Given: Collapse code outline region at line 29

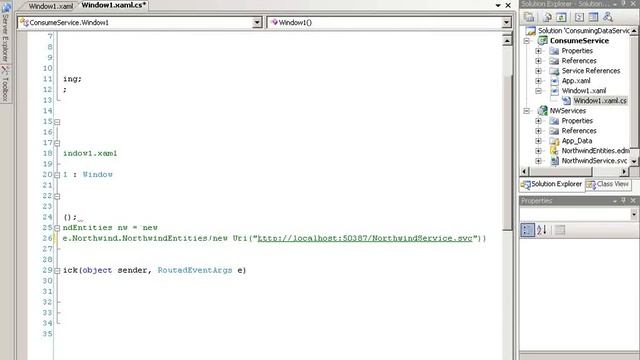Looking at the screenshot, I should click(57, 271).
